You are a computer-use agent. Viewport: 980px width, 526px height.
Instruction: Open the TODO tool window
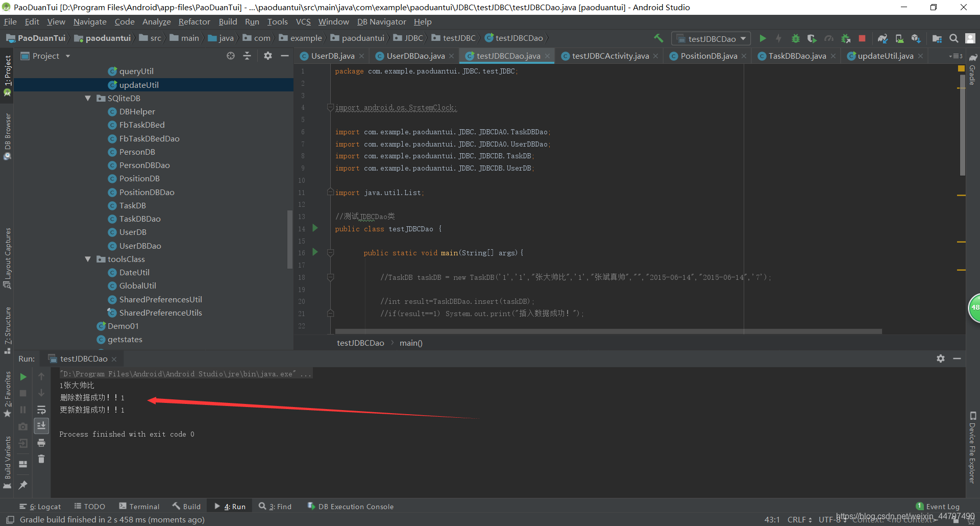pyautogui.click(x=90, y=507)
